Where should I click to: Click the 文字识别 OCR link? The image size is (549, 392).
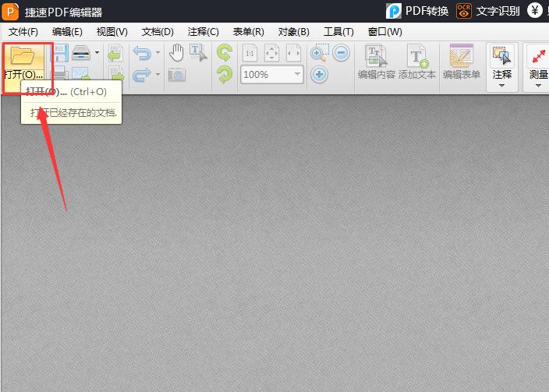[x=487, y=11]
